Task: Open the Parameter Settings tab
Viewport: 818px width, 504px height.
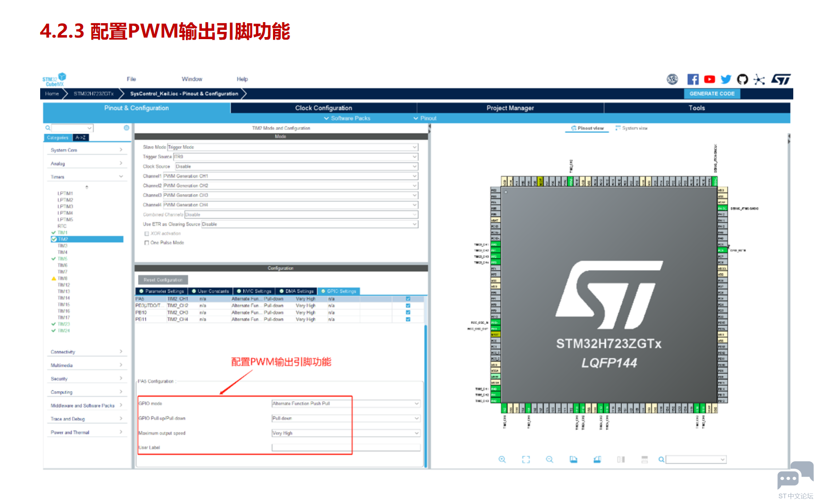Action: coord(161,291)
